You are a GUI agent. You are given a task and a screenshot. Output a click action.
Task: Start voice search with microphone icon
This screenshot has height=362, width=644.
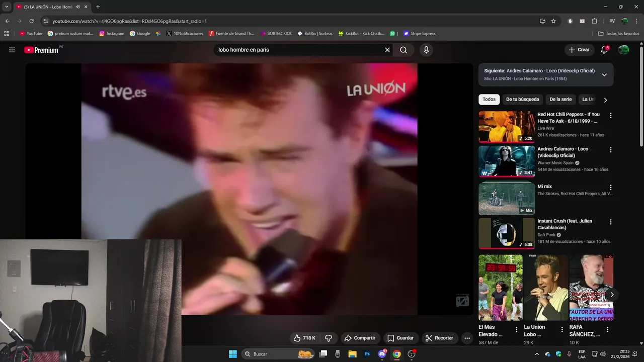point(426,50)
